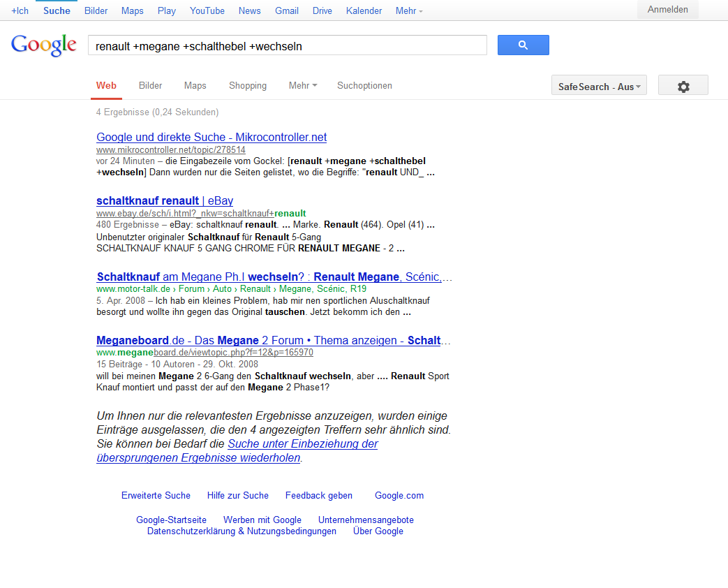Switch to the Shopping results tab
Image resolution: width=728 pixels, height=588 pixels.
(248, 85)
